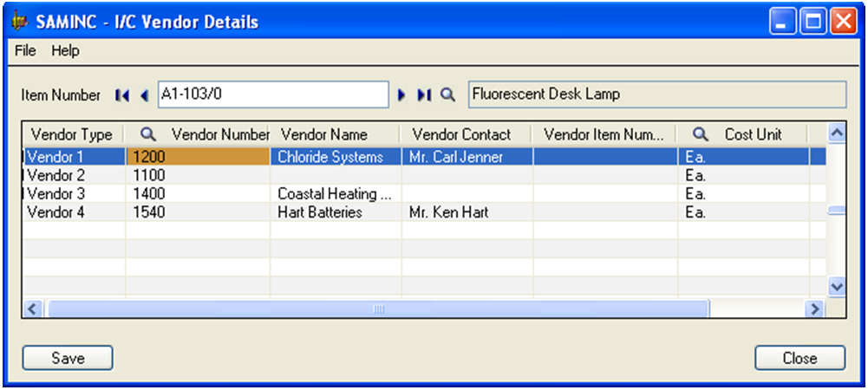The height and width of the screenshot is (390, 868).
Task: Click the vertical scrollbar down arrow
Action: coord(837,287)
